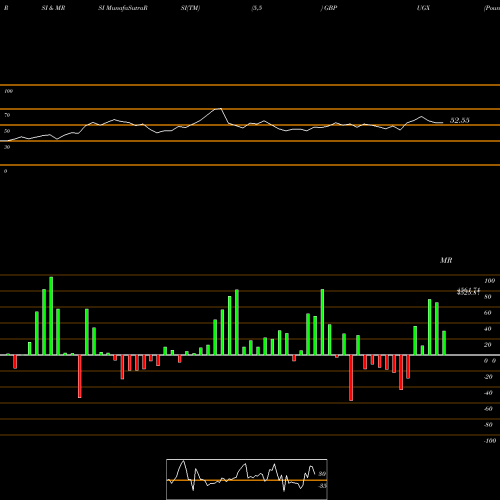Select the 100 label on the RSI line chart

[8, 91]
